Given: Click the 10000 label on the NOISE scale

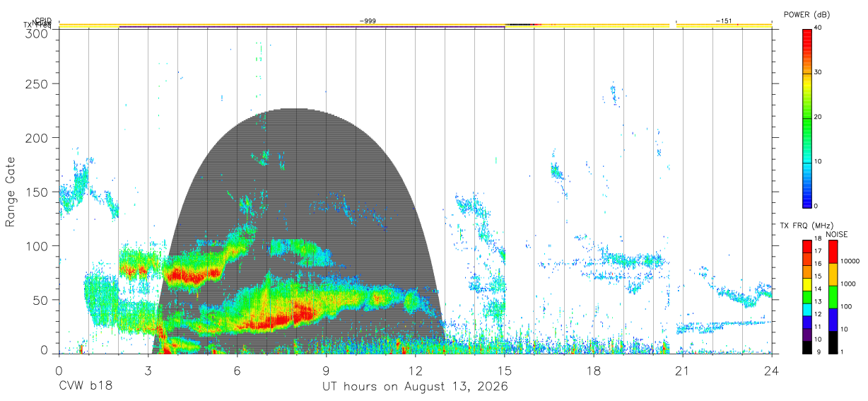Looking at the screenshot, I should click(x=850, y=261).
